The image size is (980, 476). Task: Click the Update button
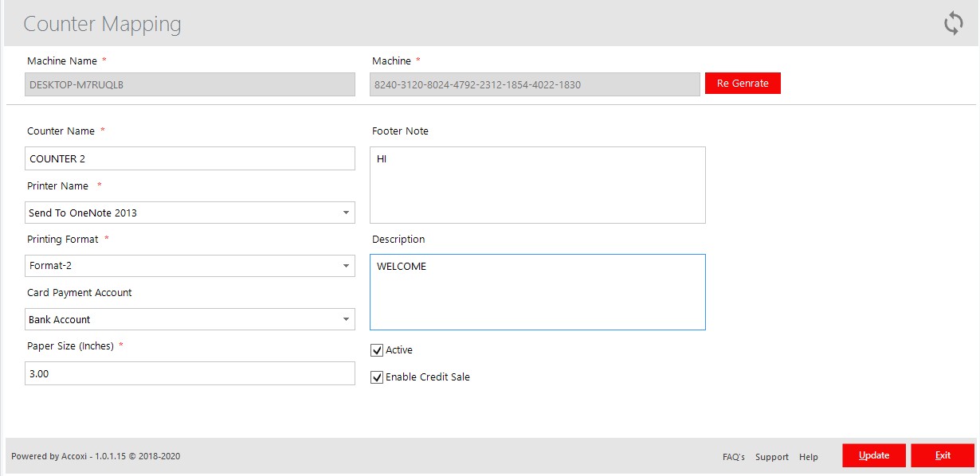873,455
